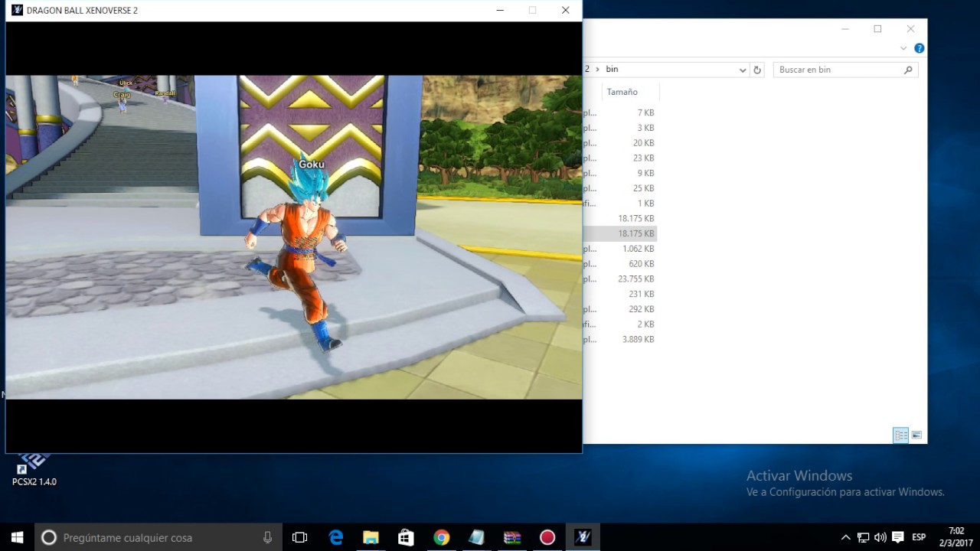Switch Explorer to large icons view
Image resolution: width=980 pixels, height=551 pixels.
coord(916,435)
